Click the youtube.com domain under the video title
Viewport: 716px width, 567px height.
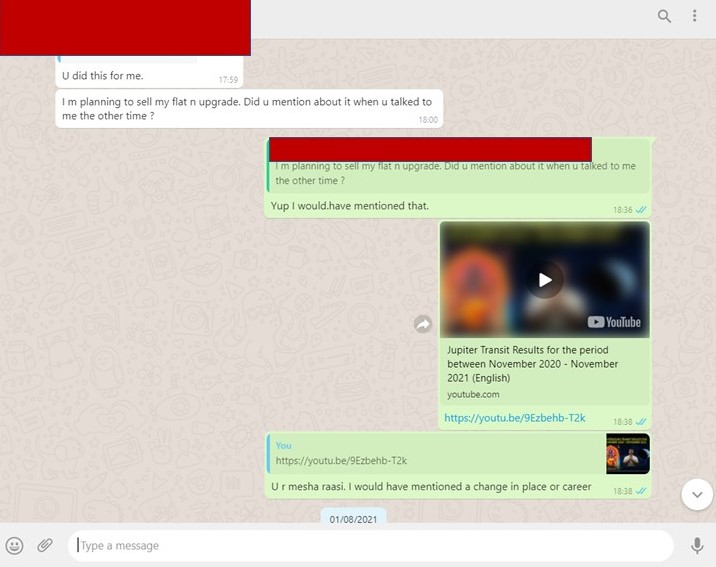pyautogui.click(x=473, y=395)
